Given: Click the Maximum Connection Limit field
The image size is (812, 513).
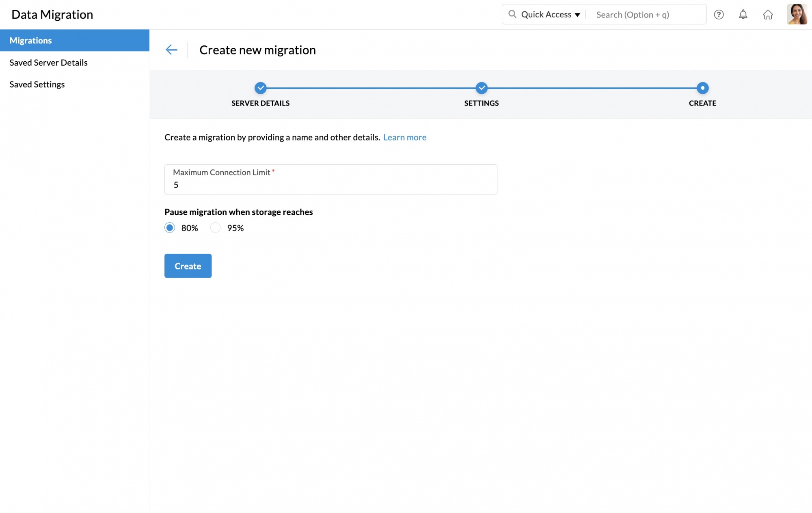Looking at the screenshot, I should [x=330, y=185].
